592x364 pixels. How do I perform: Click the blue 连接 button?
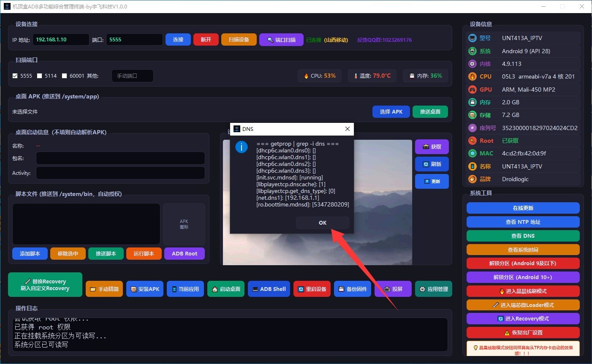(178, 39)
